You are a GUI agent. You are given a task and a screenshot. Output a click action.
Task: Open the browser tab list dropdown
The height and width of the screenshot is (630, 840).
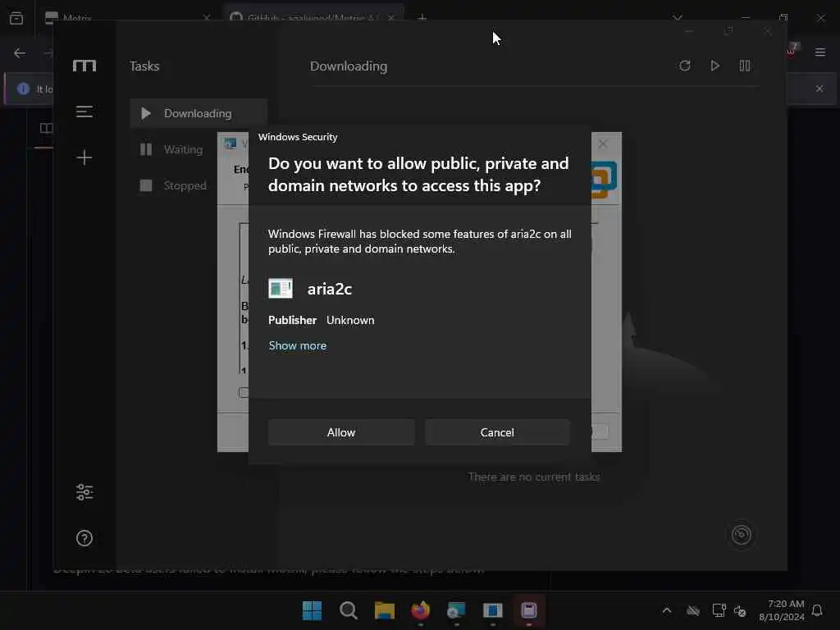coord(678,18)
